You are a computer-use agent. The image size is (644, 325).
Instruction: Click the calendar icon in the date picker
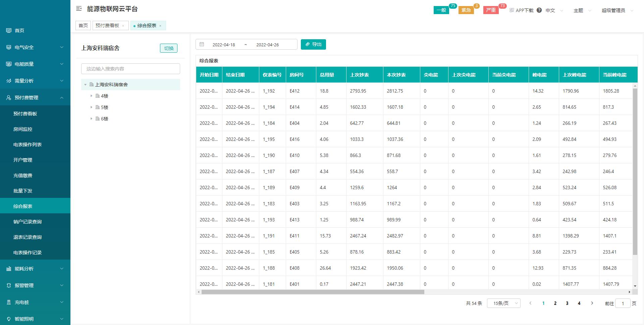(x=202, y=44)
